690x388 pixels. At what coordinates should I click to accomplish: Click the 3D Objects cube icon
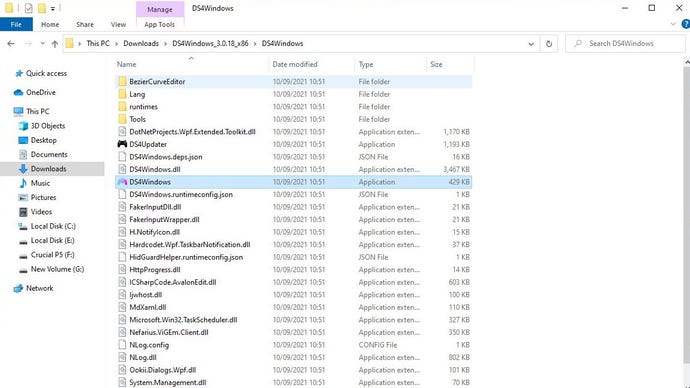pos(23,126)
